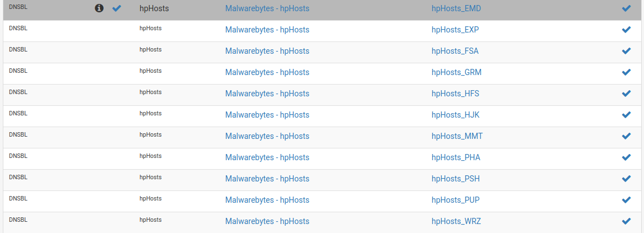
Task: Open the hpHosts_HFS feed link
Action: click(x=455, y=94)
